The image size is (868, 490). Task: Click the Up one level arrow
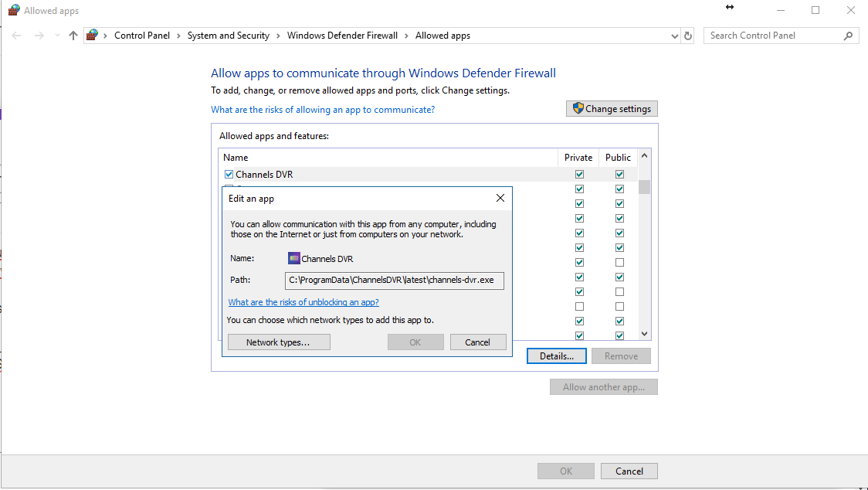pyautogui.click(x=73, y=36)
